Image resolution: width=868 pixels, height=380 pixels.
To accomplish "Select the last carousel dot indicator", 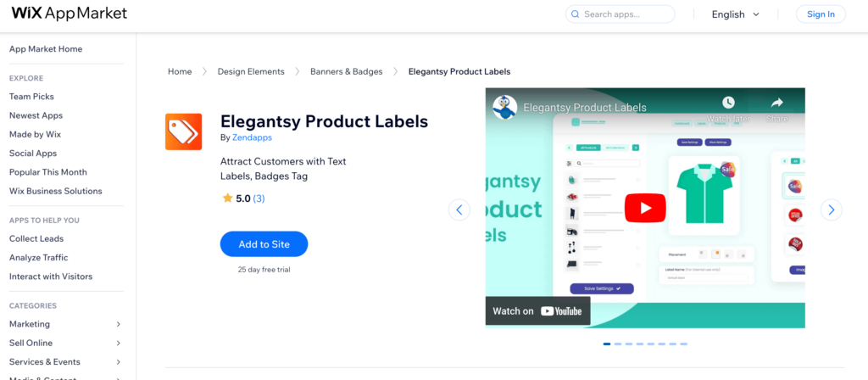I will coord(684,344).
